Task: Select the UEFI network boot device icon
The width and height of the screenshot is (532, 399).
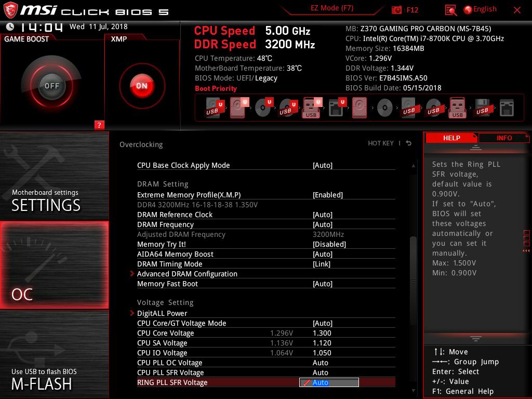Action: pyautogui.click(x=337, y=108)
